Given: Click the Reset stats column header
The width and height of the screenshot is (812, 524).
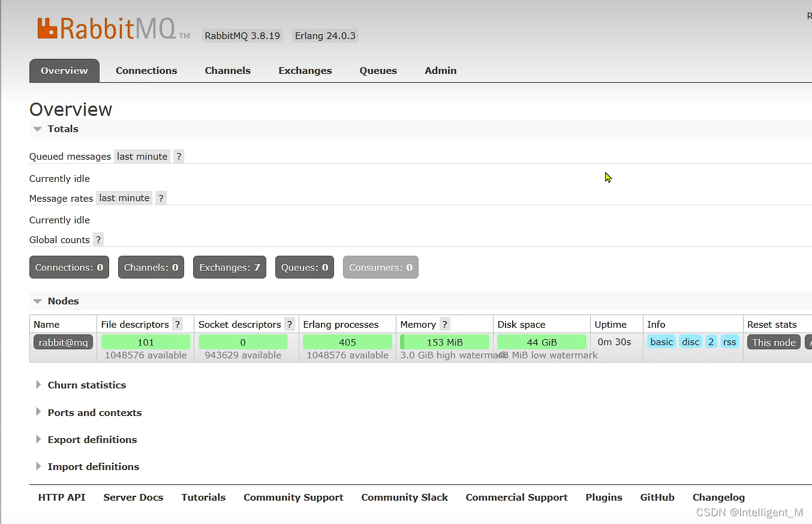Looking at the screenshot, I should point(772,324).
